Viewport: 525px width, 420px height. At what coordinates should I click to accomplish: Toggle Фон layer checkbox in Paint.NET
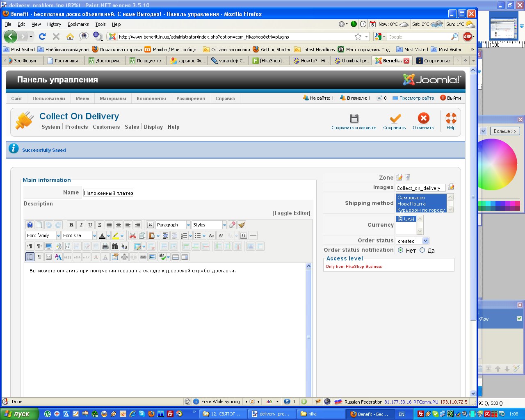coord(519,319)
